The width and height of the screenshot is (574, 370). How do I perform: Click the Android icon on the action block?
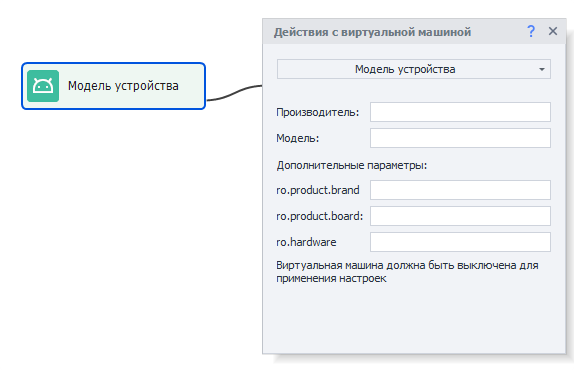[x=43, y=86]
